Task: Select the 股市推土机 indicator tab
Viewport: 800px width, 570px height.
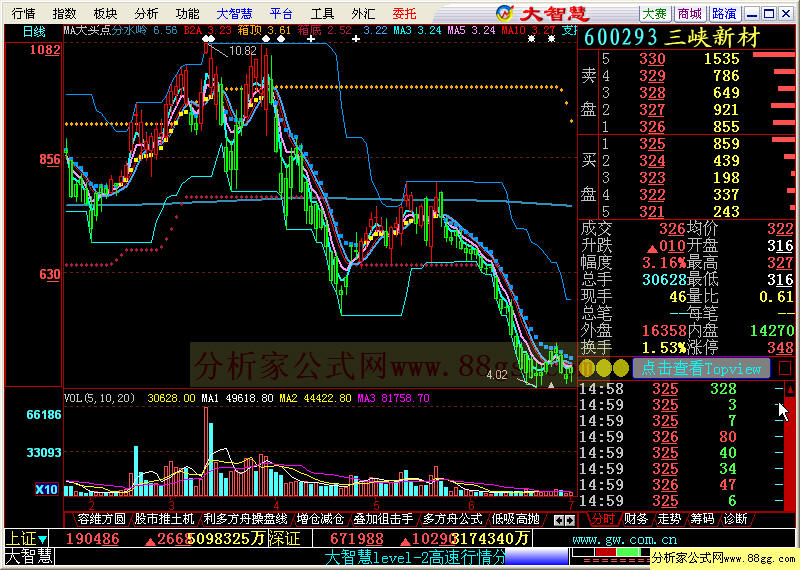Action: [x=164, y=519]
